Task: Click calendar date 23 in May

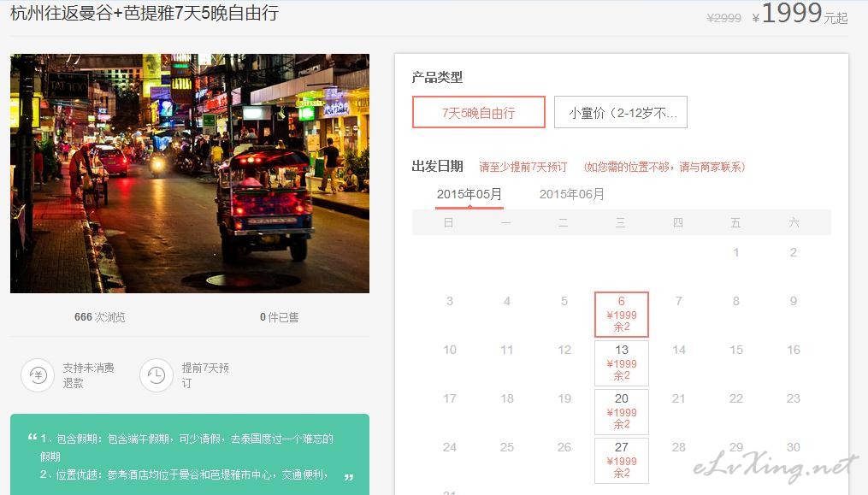Action: (x=794, y=398)
